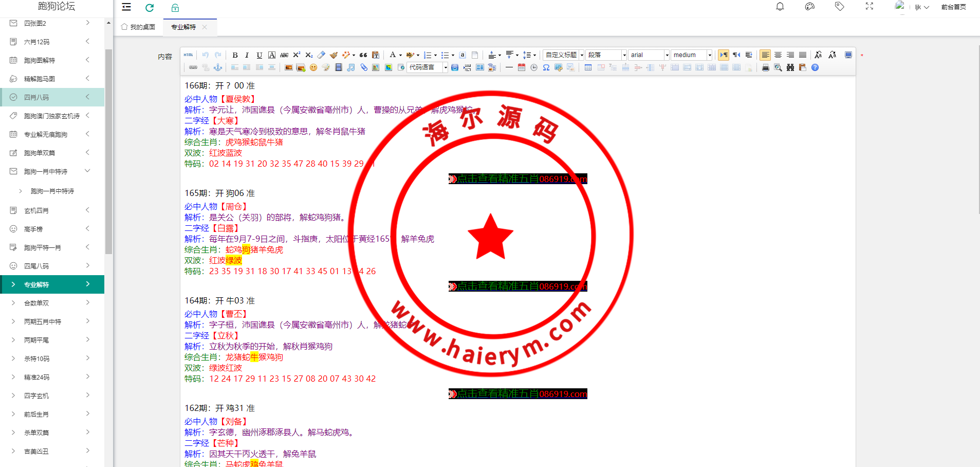Open the medium font size dropdown
This screenshot has width=980, height=467.
pos(691,55)
